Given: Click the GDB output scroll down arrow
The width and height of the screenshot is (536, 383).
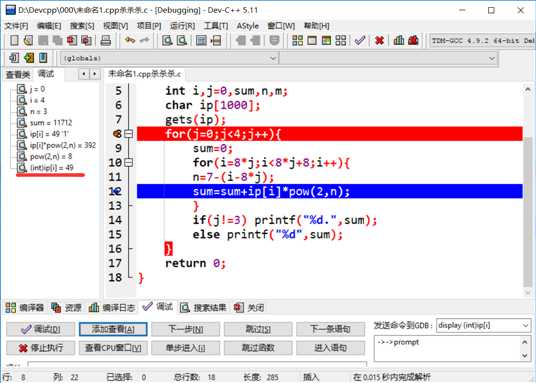Looking at the screenshot, I should point(525,356).
